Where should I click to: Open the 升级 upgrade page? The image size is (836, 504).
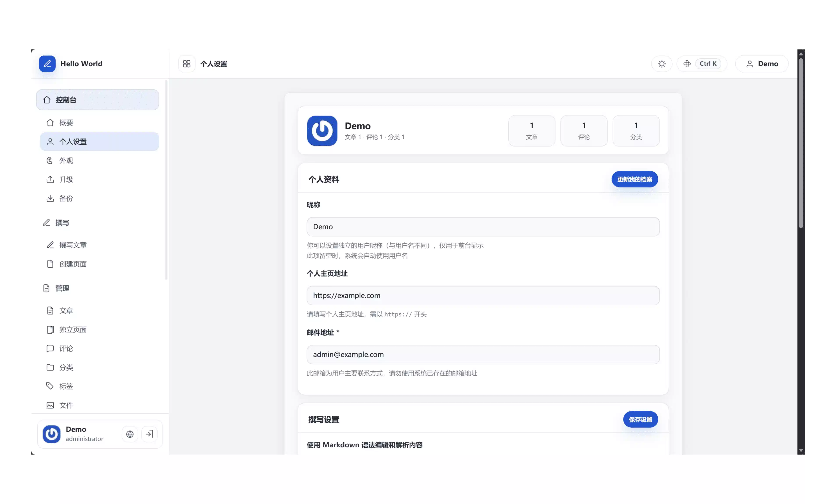coord(99,179)
